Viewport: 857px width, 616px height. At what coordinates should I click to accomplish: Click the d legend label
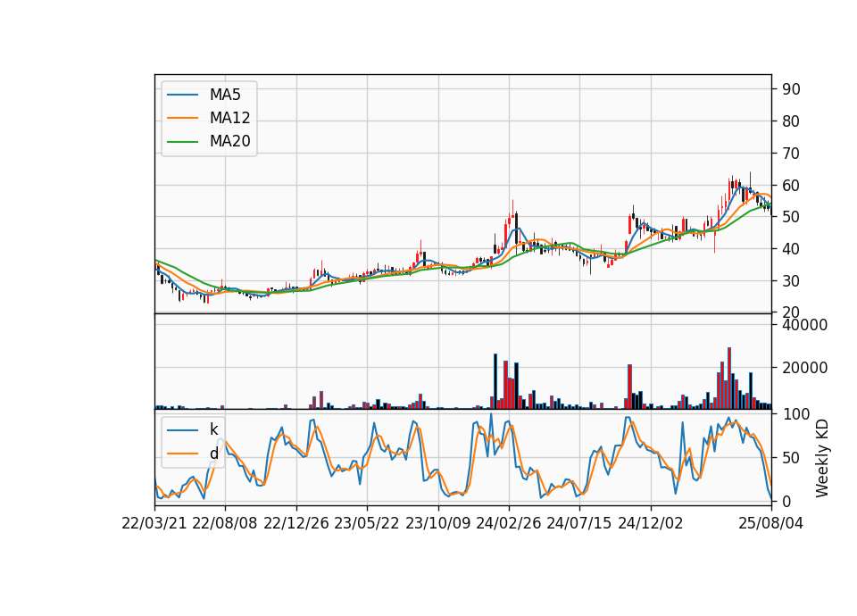[x=213, y=454]
